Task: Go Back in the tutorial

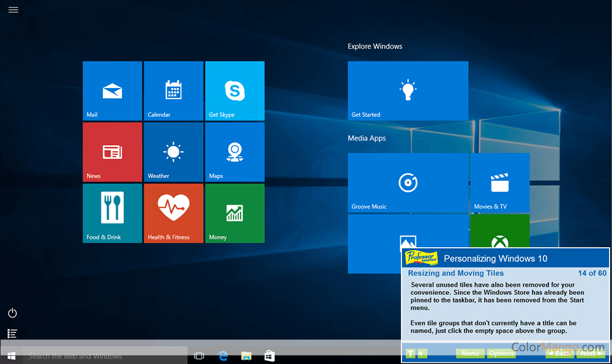Action: 560,354
